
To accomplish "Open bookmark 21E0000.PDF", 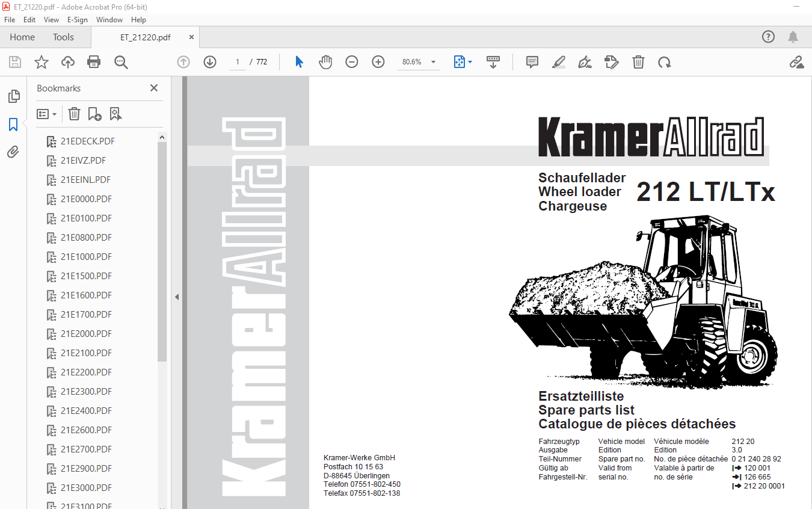I will tap(86, 199).
